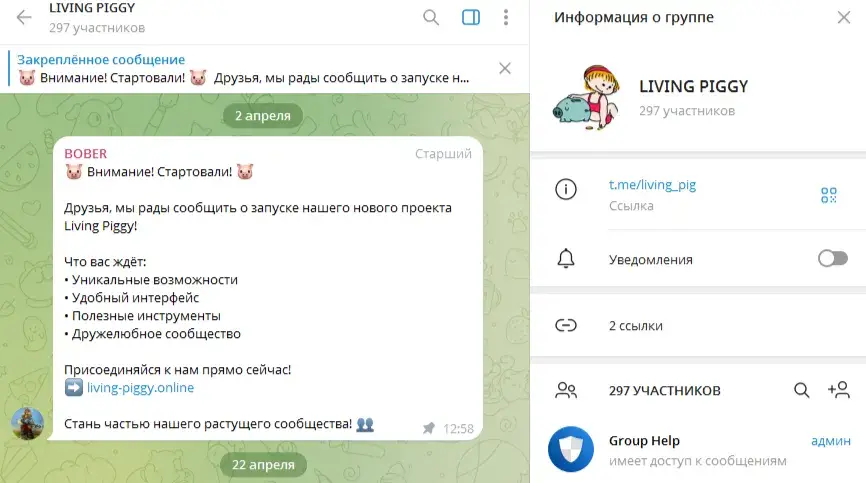Screen dimensions: 866x483
Task: Dismiss the pinned message bar
Action: click(x=505, y=68)
